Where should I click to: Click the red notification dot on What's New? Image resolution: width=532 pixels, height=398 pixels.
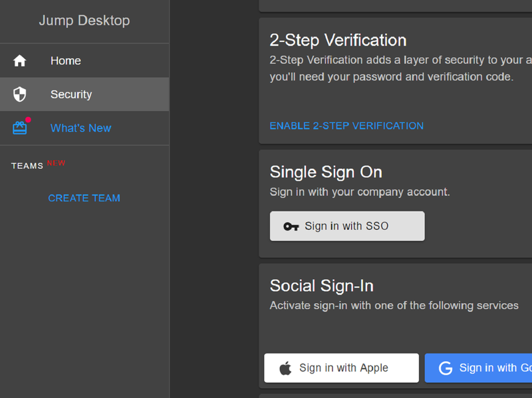28,120
